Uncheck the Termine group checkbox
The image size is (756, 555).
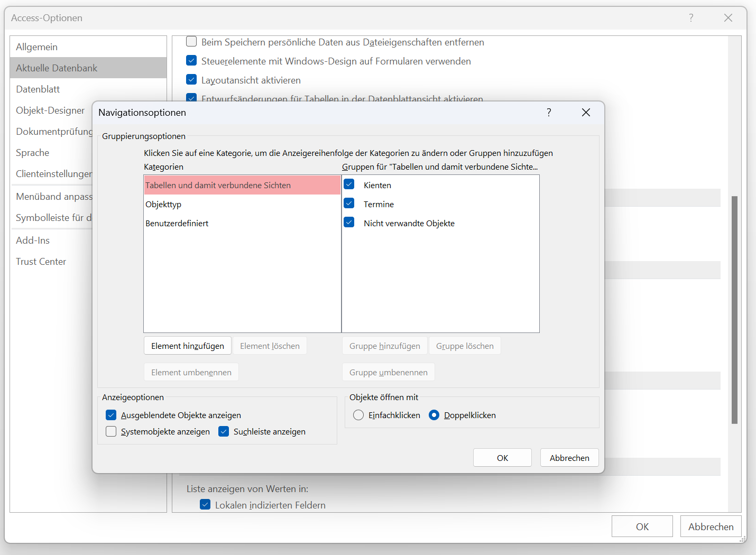(x=349, y=203)
